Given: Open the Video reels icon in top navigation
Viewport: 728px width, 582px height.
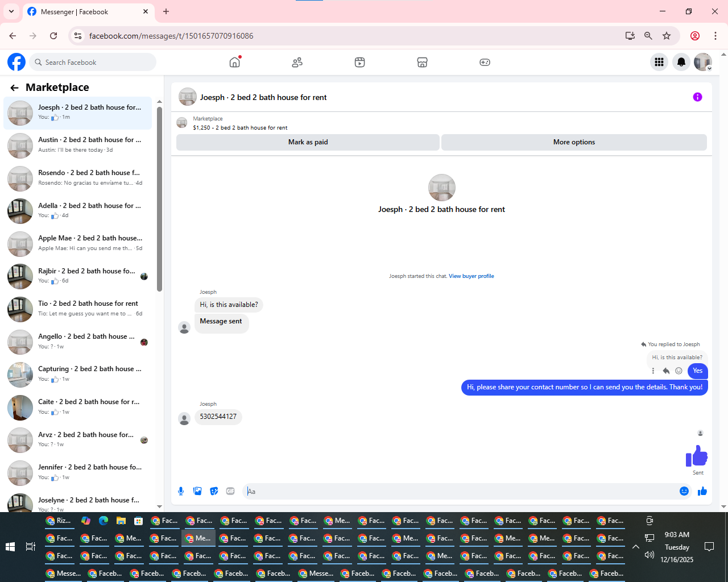Looking at the screenshot, I should 359,62.
